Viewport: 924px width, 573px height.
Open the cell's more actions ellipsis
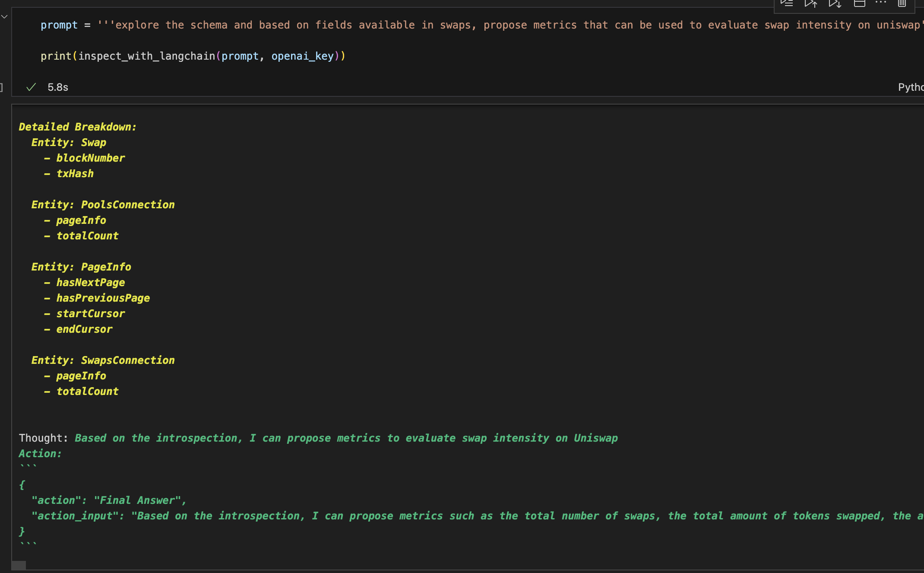pos(880,3)
